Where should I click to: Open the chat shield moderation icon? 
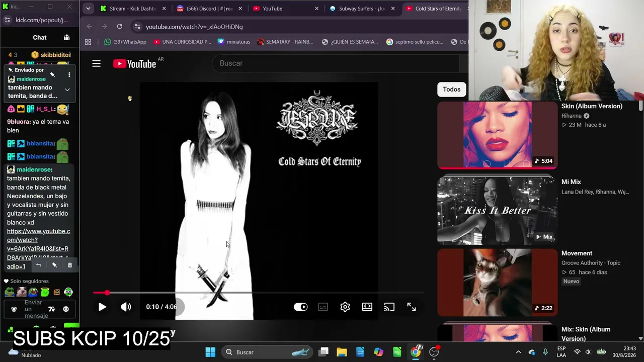pos(14,309)
